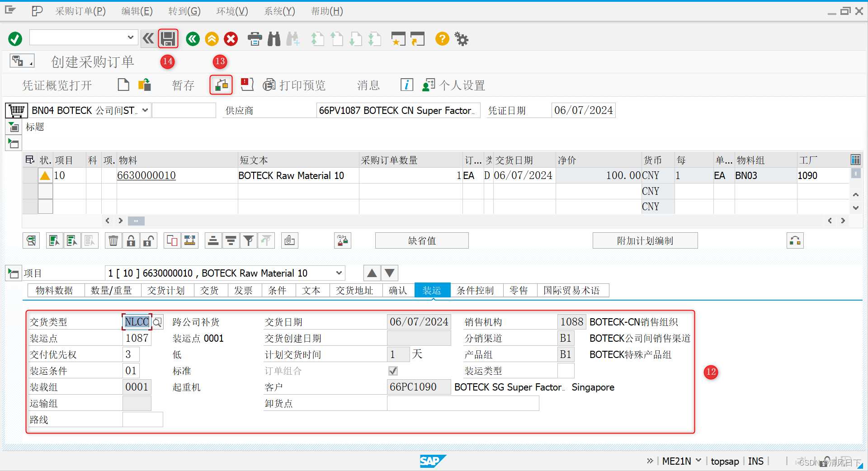Click the Save floppy disk icon
The image size is (868, 471).
pyautogui.click(x=168, y=39)
